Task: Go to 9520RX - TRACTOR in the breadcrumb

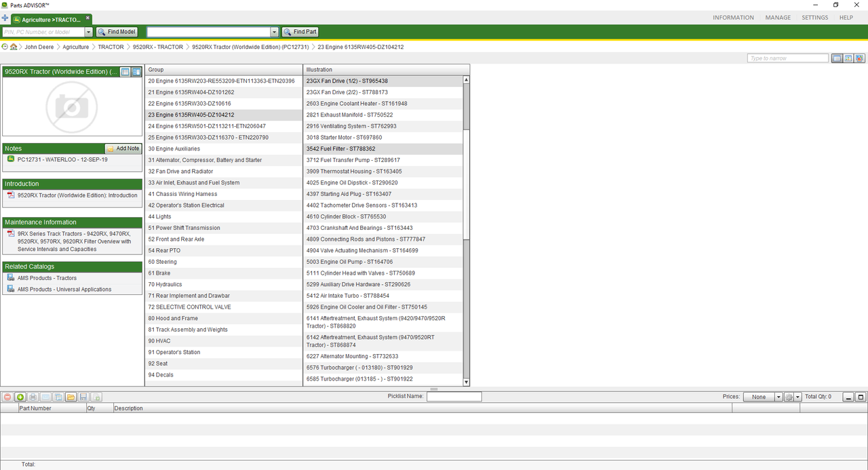Action: (x=158, y=47)
